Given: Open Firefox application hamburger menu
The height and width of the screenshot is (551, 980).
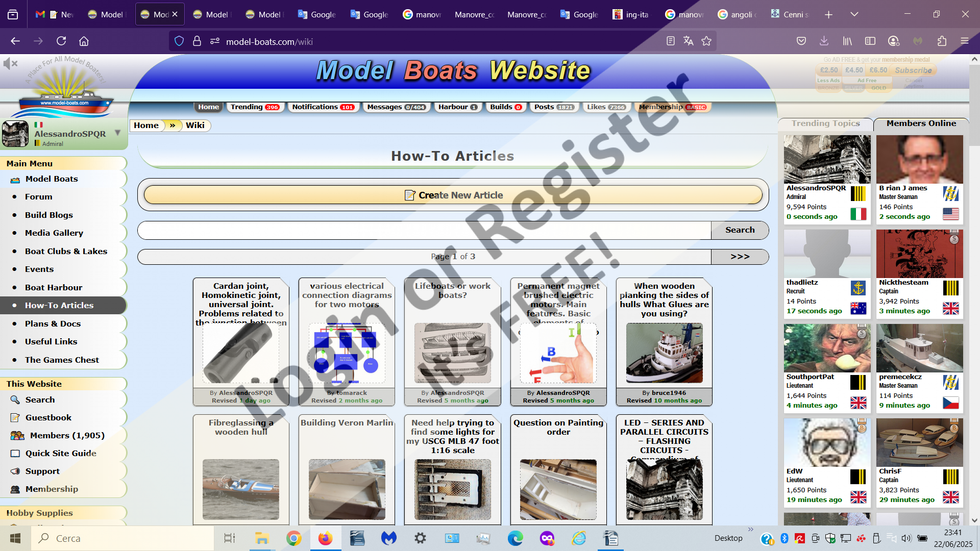Looking at the screenshot, I should pos(965,41).
